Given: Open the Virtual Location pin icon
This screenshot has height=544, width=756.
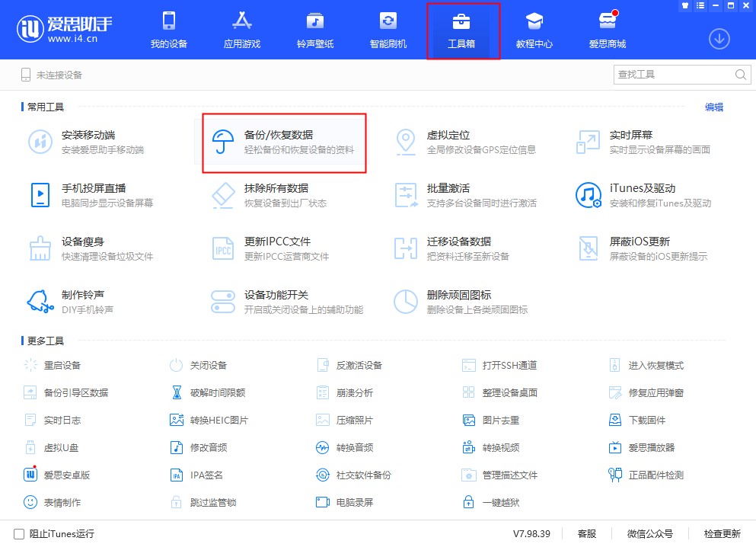Looking at the screenshot, I should click(x=406, y=142).
